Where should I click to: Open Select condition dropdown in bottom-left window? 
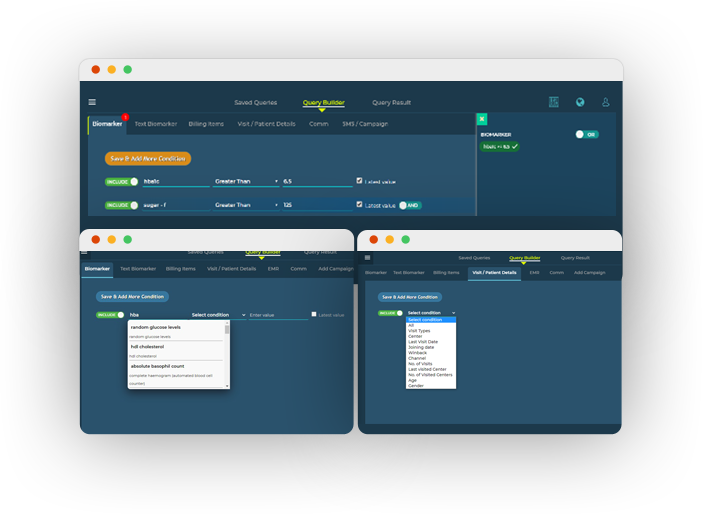pos(218,315)
